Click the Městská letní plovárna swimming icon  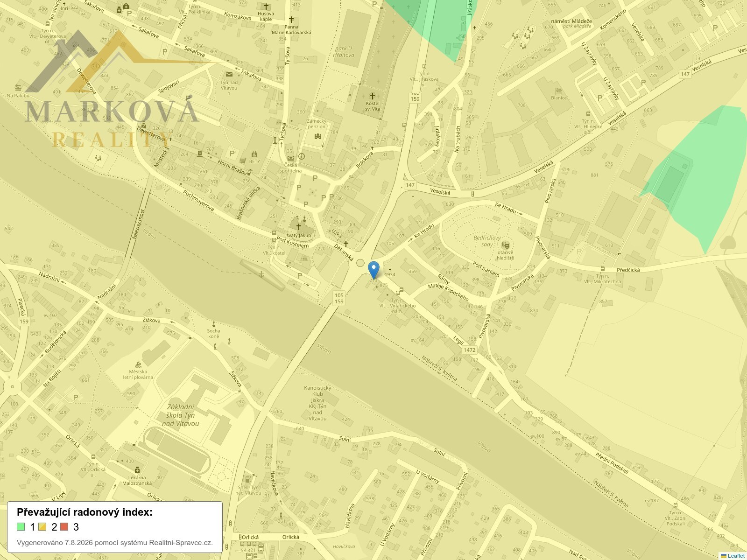coord(138,364)
